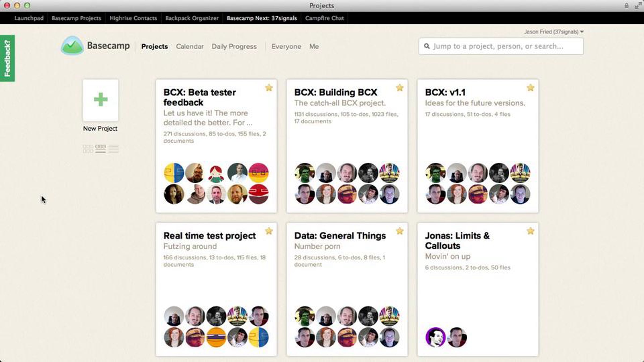Click the lock icon in title bar
This screenshot has width=644, height=362.
coord(626,6)
